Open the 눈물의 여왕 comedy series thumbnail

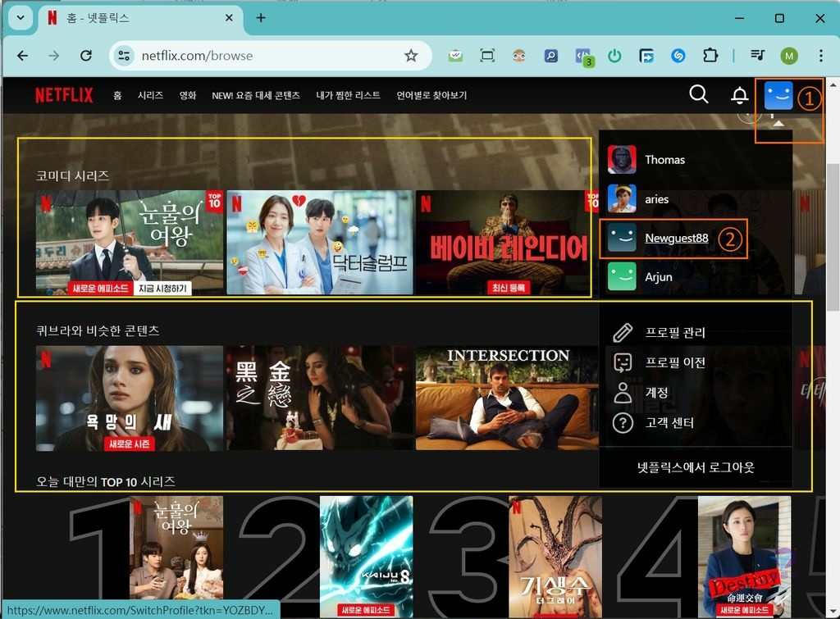pyautogui.click(x=130, y=242)
